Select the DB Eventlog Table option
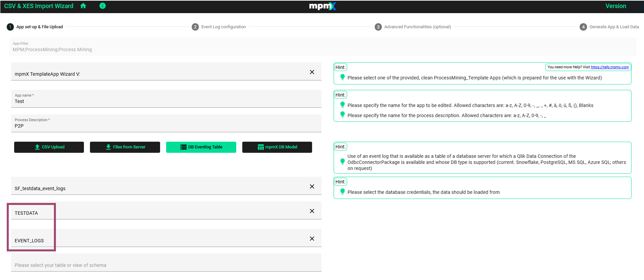Image resolution: width=644 pixels, height=280 pixels. (x=201, y=147)
